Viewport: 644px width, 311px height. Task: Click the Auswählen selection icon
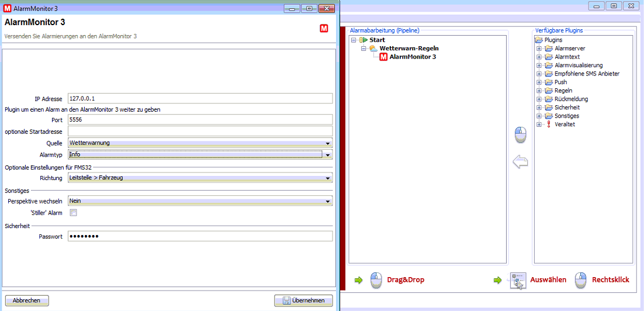[x=518, y=281]
